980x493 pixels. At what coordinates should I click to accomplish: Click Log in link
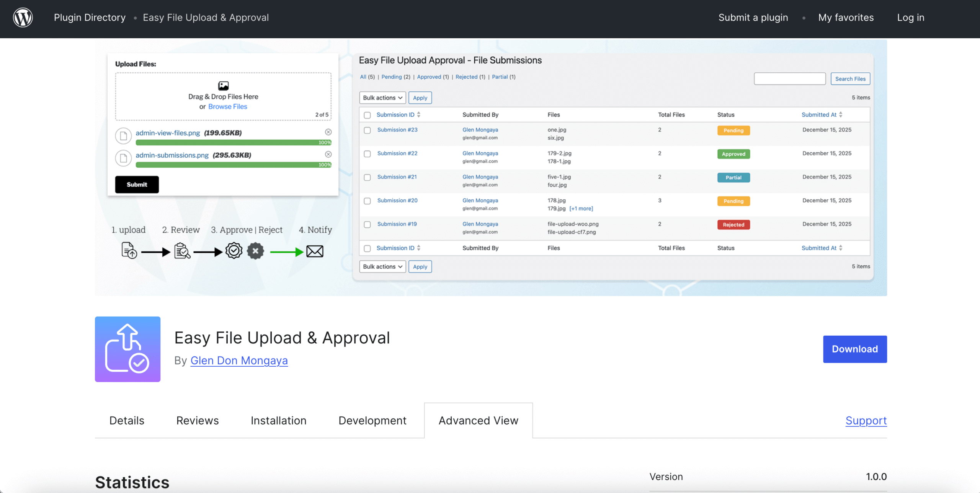910,18
